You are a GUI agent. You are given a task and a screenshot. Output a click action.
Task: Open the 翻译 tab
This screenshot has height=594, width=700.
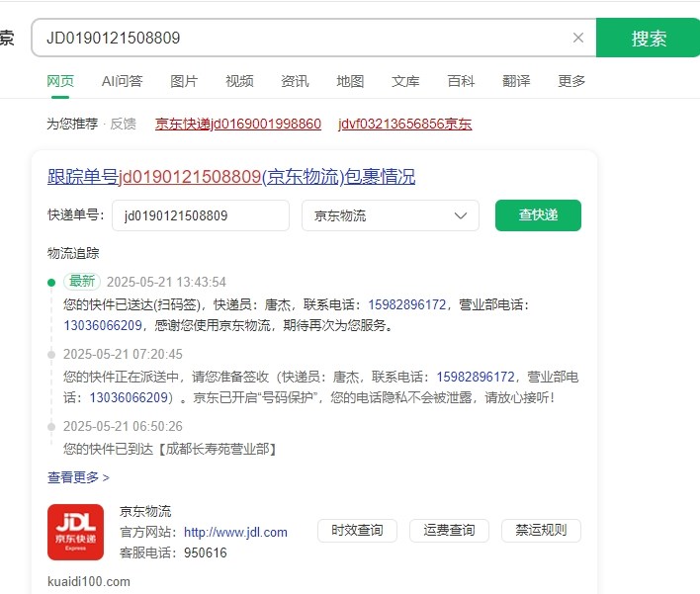(516, 81)
